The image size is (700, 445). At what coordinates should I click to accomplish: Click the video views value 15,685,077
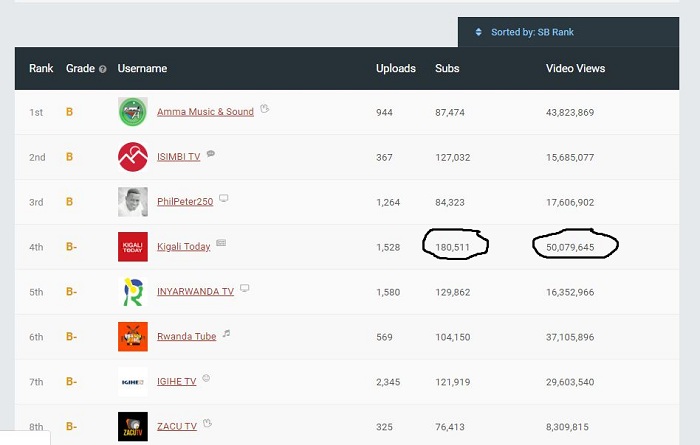point(570,158)
